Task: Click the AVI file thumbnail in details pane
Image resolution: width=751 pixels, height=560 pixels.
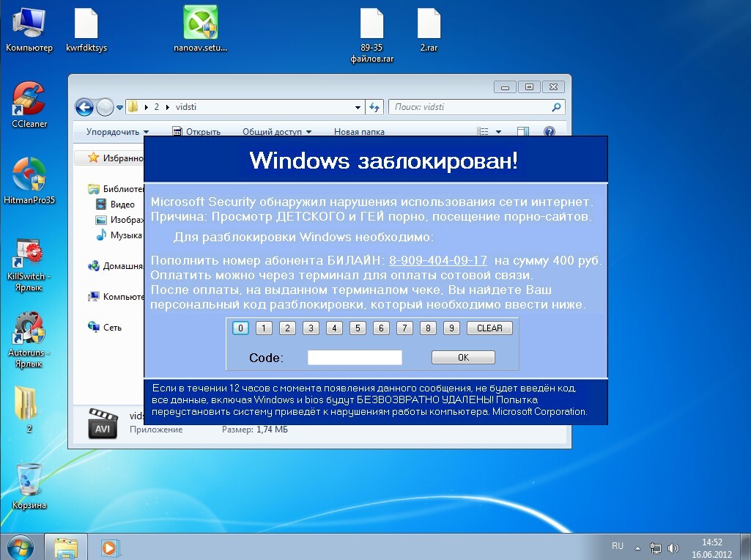Action: [x=103, y=424]
